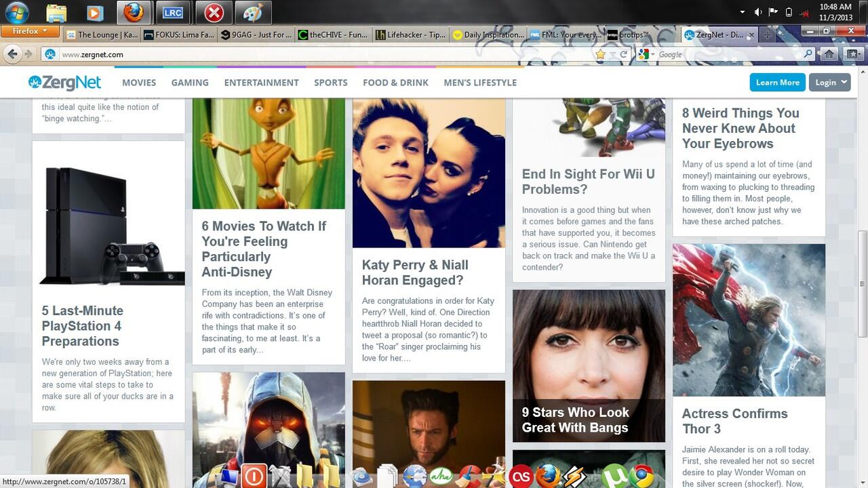Open End In Sight For Wii U Problems headline
868x488 pixels.
point(589,182)
